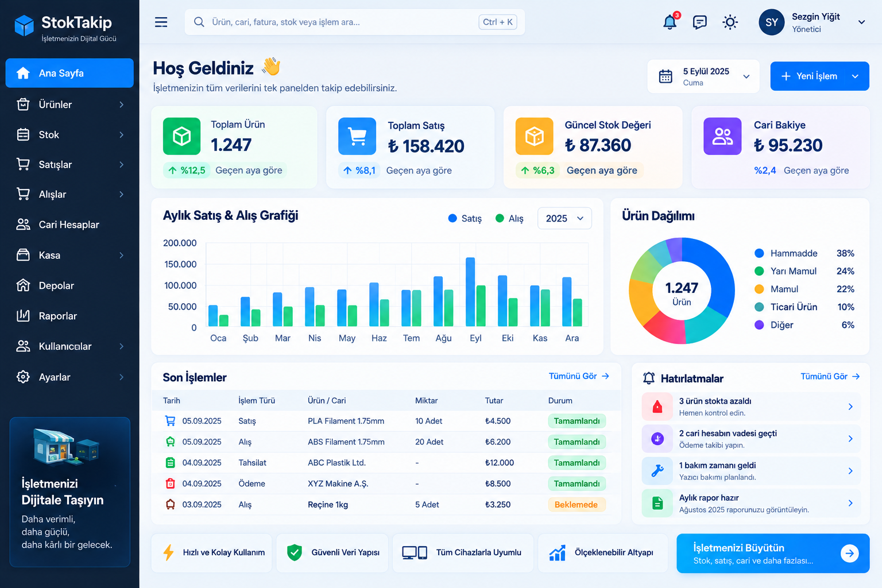882x588 pixels.
Task: Expand the Satışlar sidebar submenu
Action: [x=121, y=164]
